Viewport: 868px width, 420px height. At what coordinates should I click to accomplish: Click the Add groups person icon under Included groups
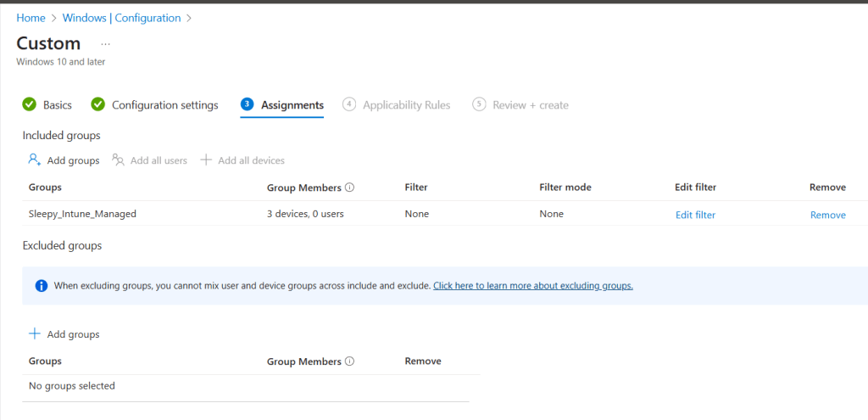click(x=35, y=160)
